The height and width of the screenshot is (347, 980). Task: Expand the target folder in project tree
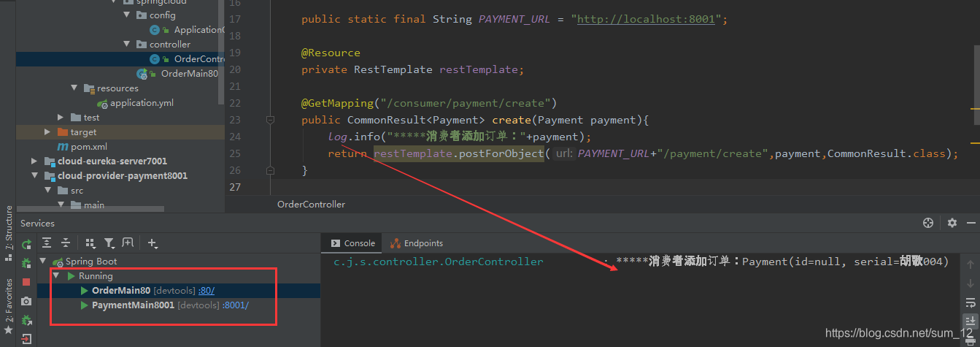pyautogui.click(x=47, y=132)
